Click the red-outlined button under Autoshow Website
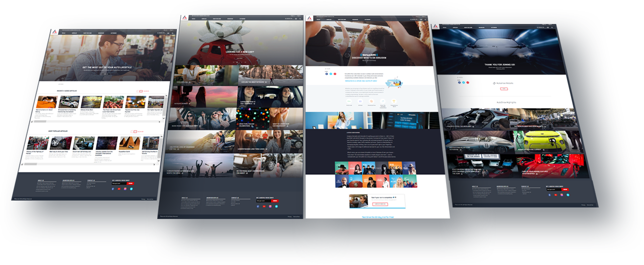 pos(504,88)
